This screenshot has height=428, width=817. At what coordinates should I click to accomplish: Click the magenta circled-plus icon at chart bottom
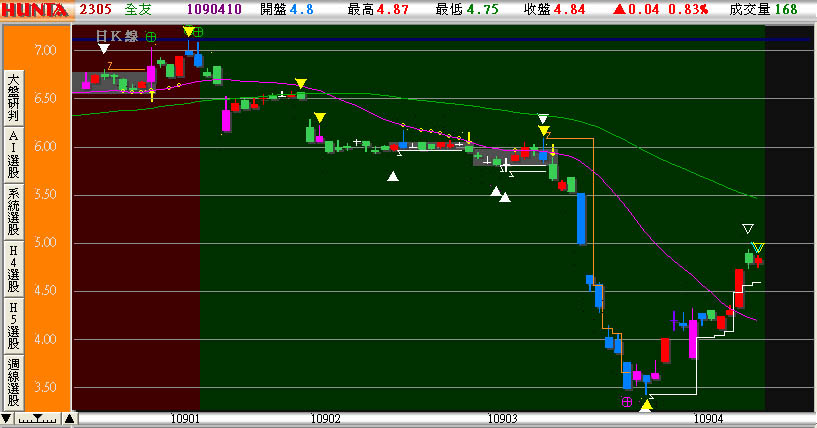pyautogui.click(x=627, y=401)
